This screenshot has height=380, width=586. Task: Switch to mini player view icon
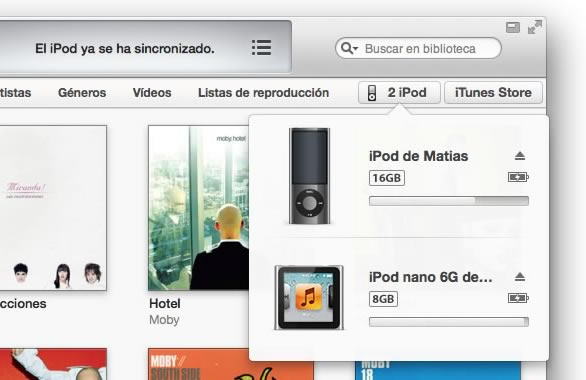coord(513,27)
